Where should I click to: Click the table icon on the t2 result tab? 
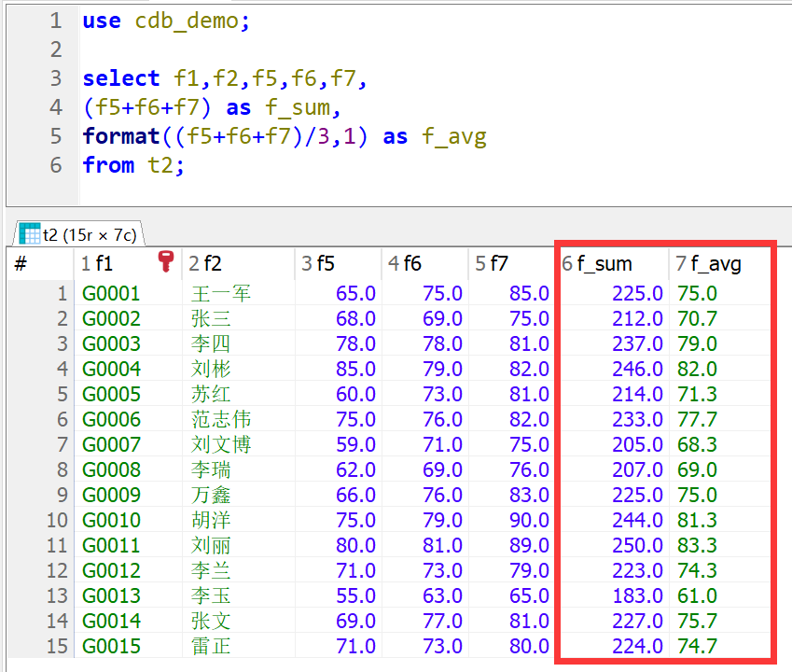click(29, 233)
